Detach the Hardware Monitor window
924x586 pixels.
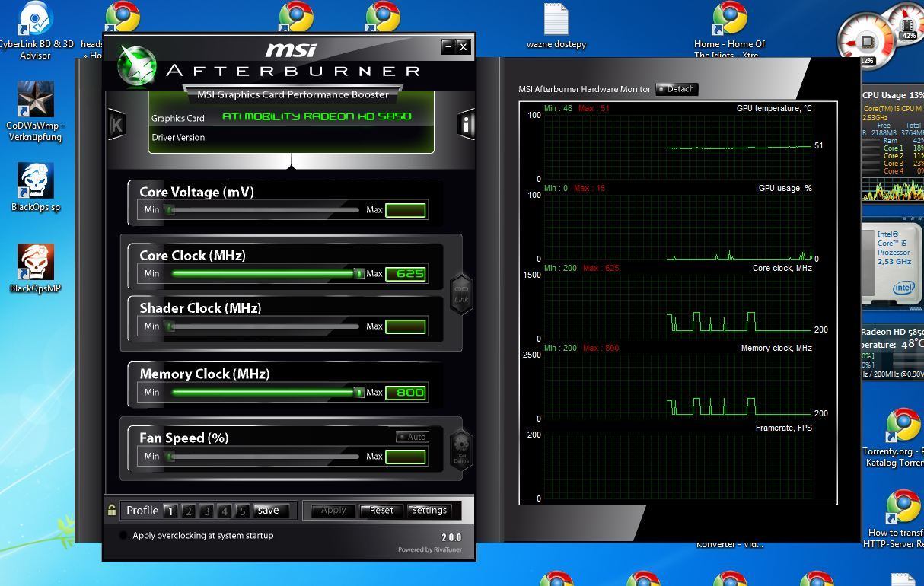pyautogui.click(x=677, y=89)
